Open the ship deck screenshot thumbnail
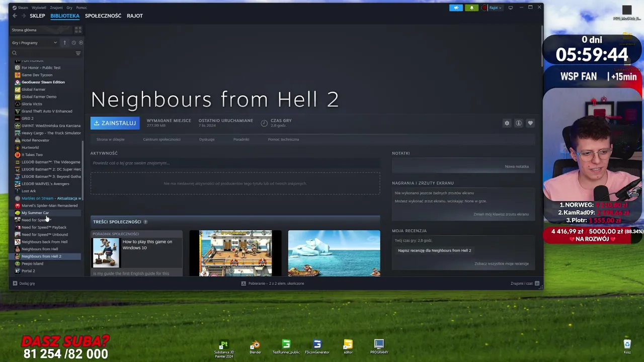This screenshot has width=644, height=362. 235,253
